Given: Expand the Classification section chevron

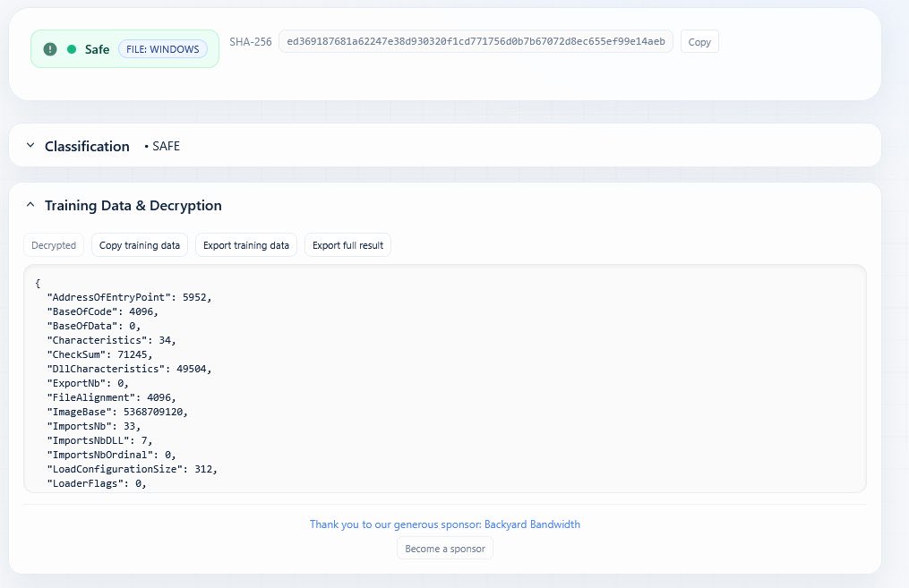Looking at the screenshot, I should [x=30, y=145].
